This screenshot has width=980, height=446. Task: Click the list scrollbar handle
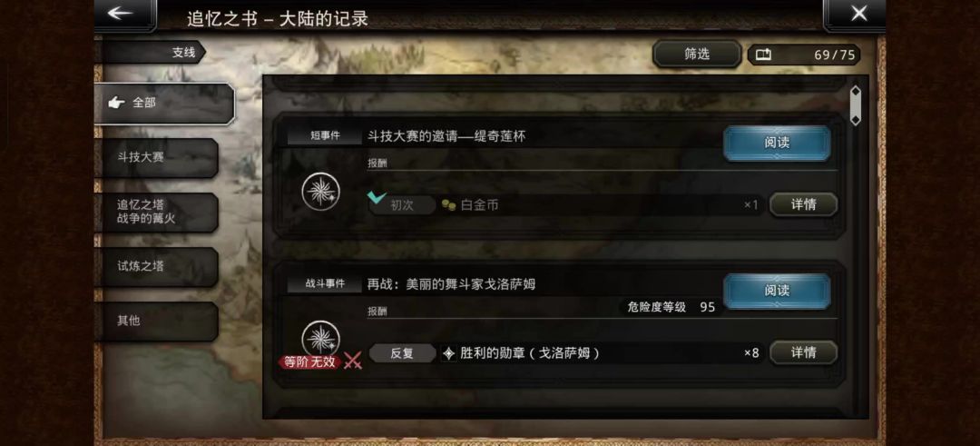pyautogui.click(x=856, y=105)
